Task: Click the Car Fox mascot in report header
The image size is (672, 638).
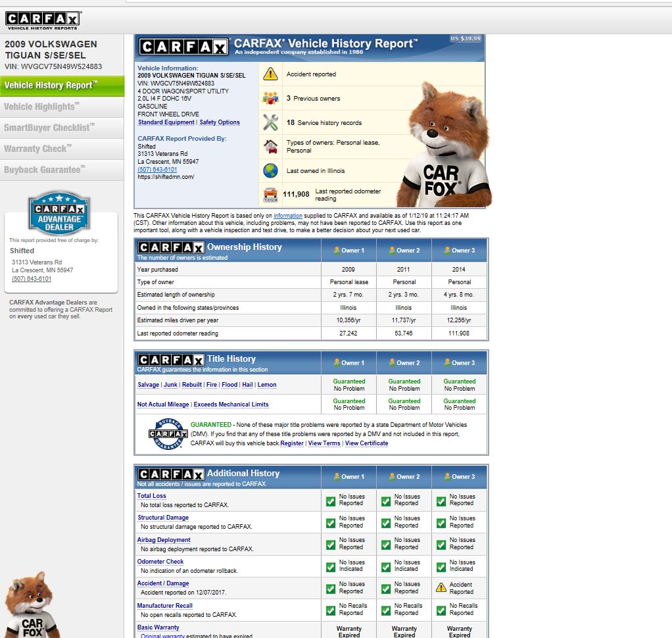Action: tap(444, 146)
